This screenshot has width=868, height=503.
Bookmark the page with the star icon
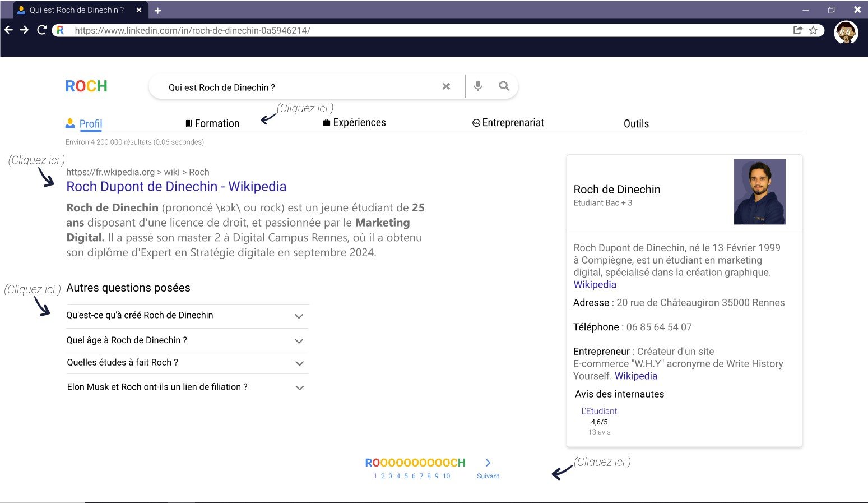pyautogui.click(x=814, y=30)
